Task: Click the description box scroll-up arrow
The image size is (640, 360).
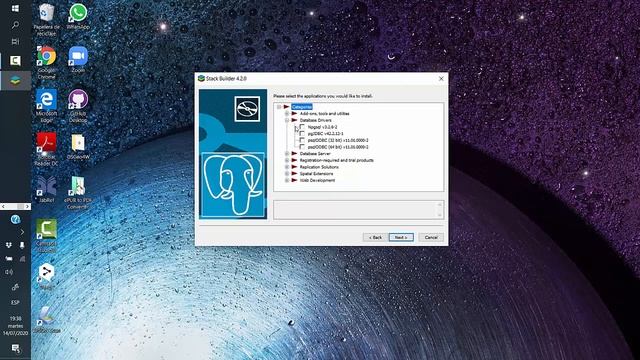Action: 440,204
